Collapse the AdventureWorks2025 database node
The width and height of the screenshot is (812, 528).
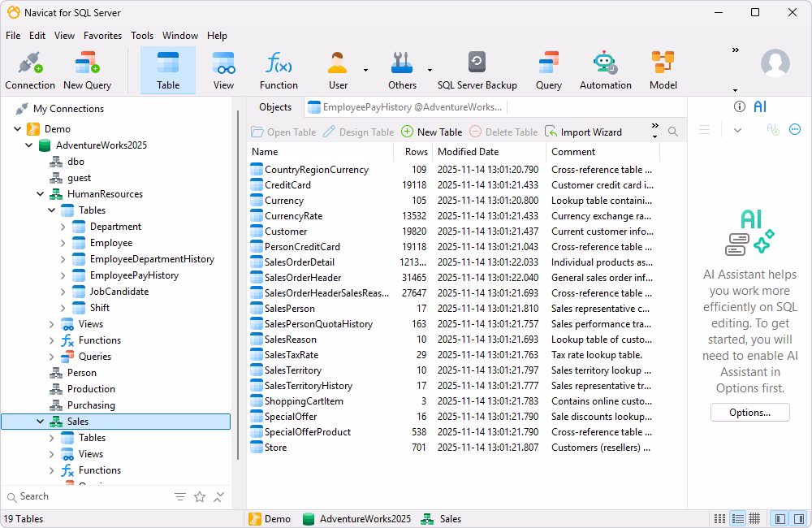point(29,145)
